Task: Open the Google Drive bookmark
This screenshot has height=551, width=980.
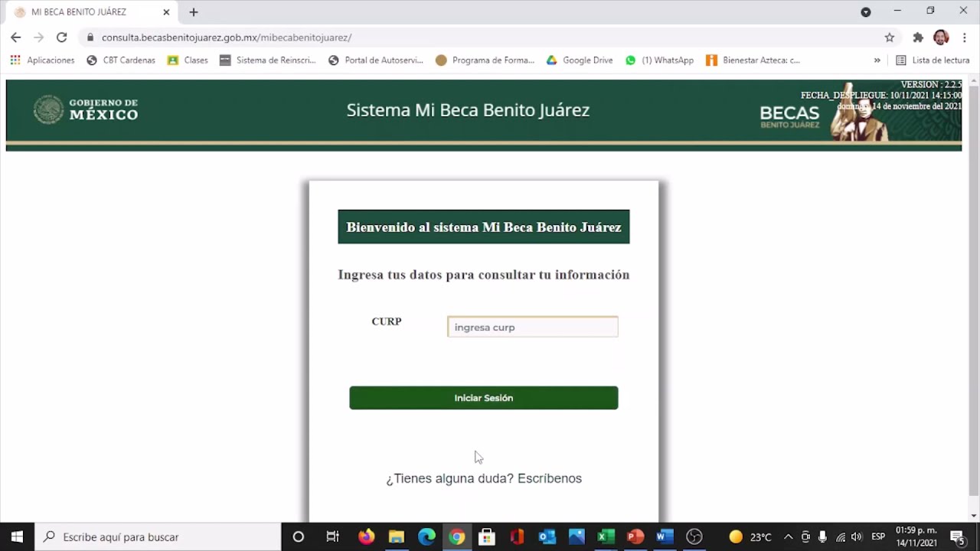Action: [x=579, y=60]
